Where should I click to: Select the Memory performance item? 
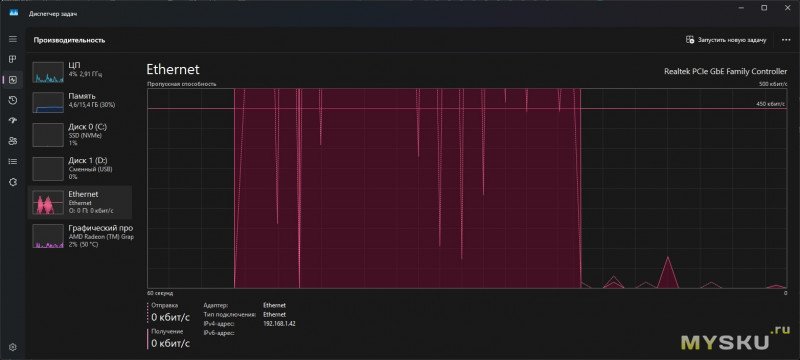(82, 102)
